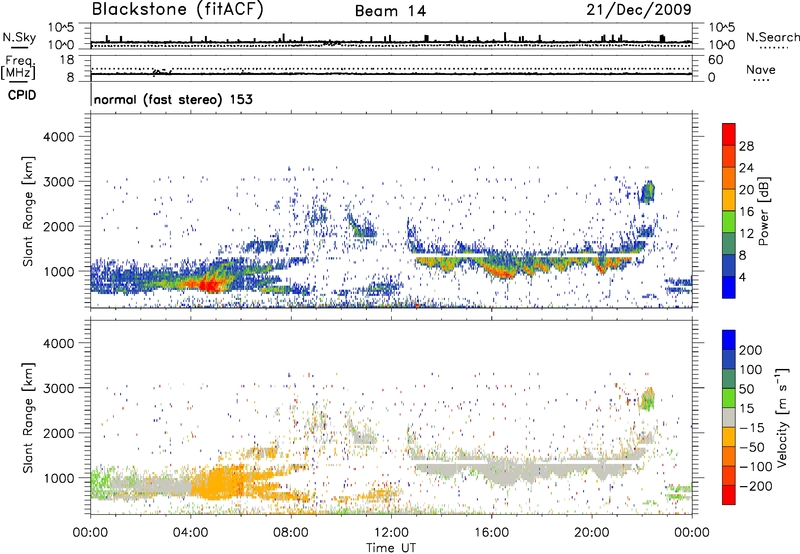Select the "18" frequency axis value
Screen dimensions: 800x554
coord(67,60)
